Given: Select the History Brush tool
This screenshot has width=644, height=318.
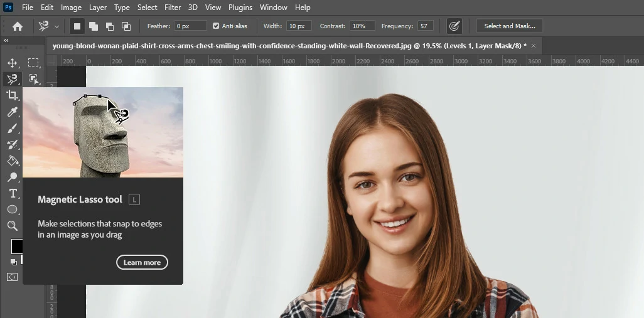Looking at the screenshot, I should coord(13,144).
